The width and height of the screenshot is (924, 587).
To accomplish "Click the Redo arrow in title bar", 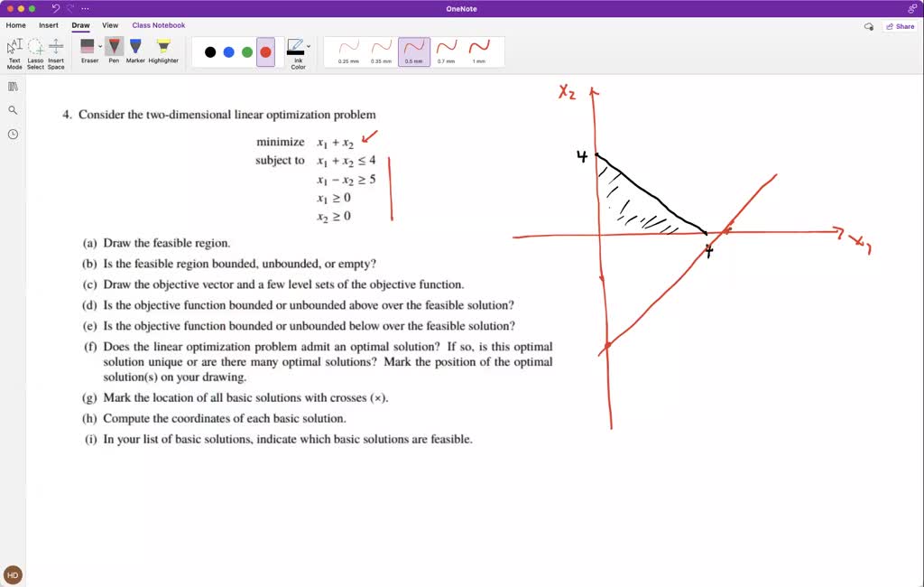I will click(x=70, y=8).
